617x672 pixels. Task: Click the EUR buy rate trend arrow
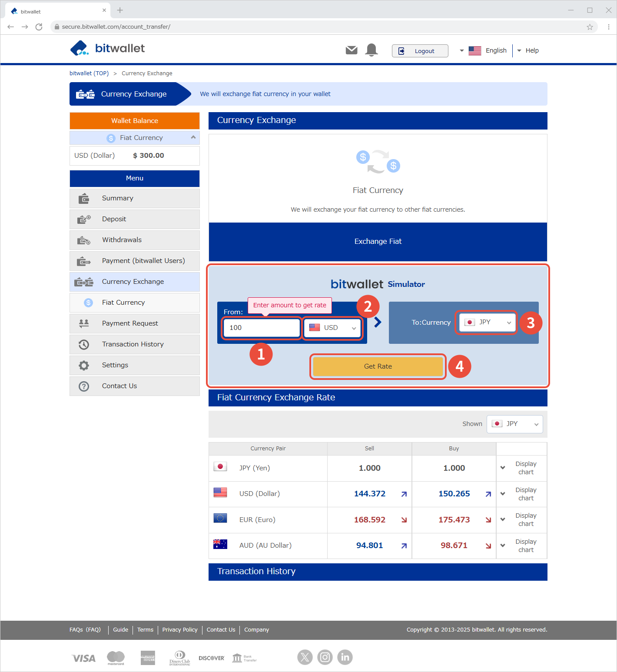point(488,520)
